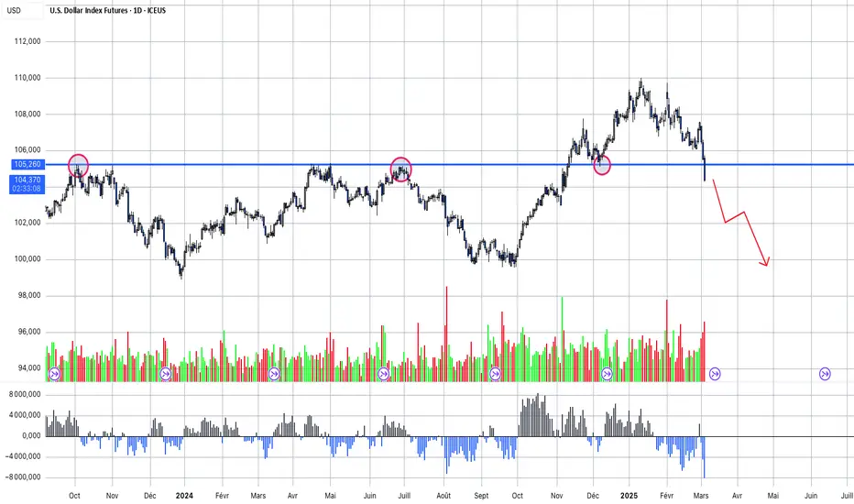Click the 2024 year label on time axis

click(x=184, y=495)
